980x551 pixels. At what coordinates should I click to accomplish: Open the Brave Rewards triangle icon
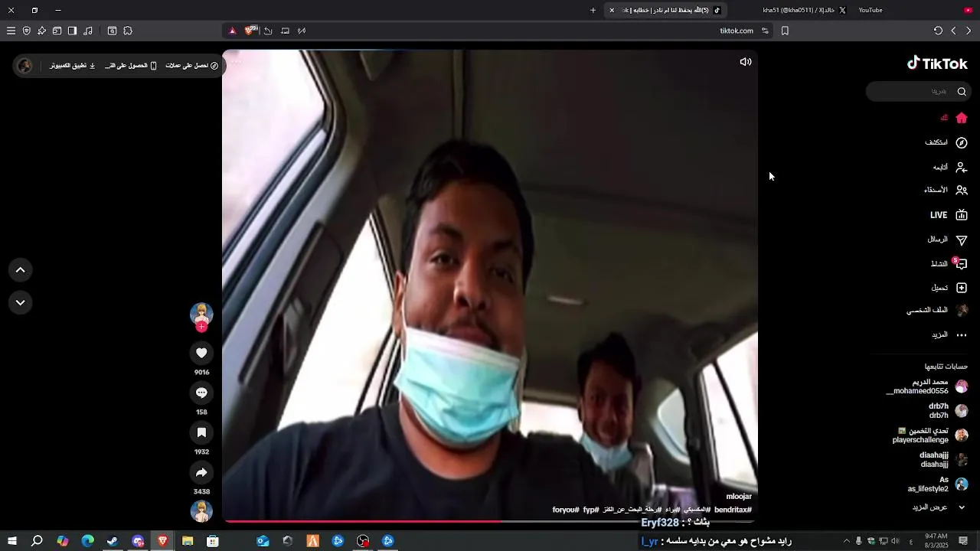tap(233, 31)
